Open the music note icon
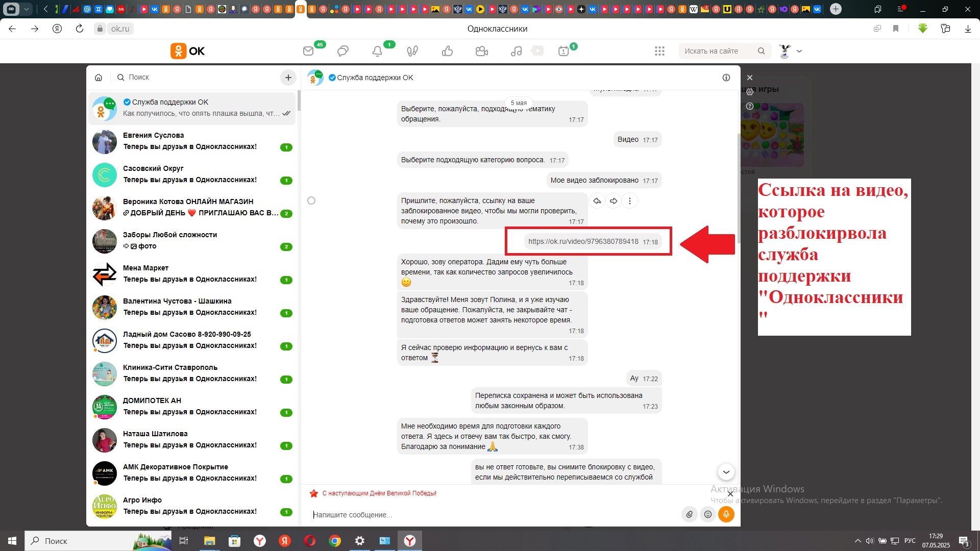The width and height of the screenshot is (980, 551). pos(517,51)
